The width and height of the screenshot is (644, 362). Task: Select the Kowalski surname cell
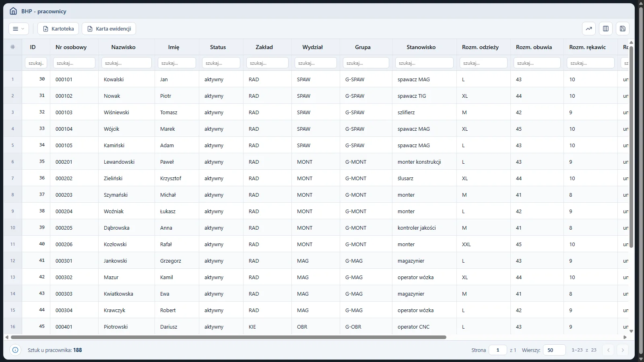click(127, 79)
